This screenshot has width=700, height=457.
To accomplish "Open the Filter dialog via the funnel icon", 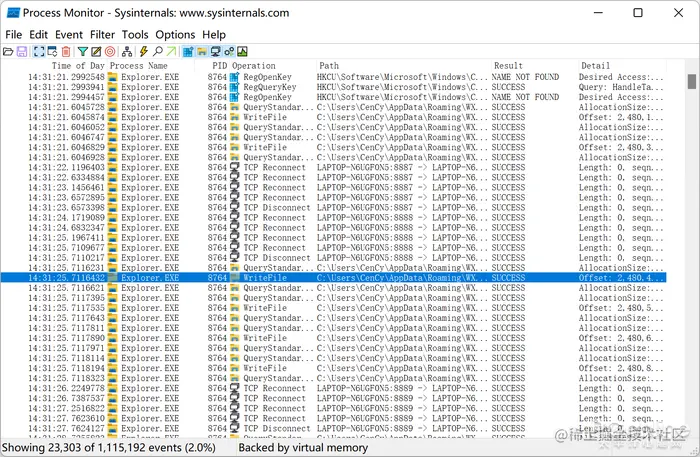I will (83, 52).
